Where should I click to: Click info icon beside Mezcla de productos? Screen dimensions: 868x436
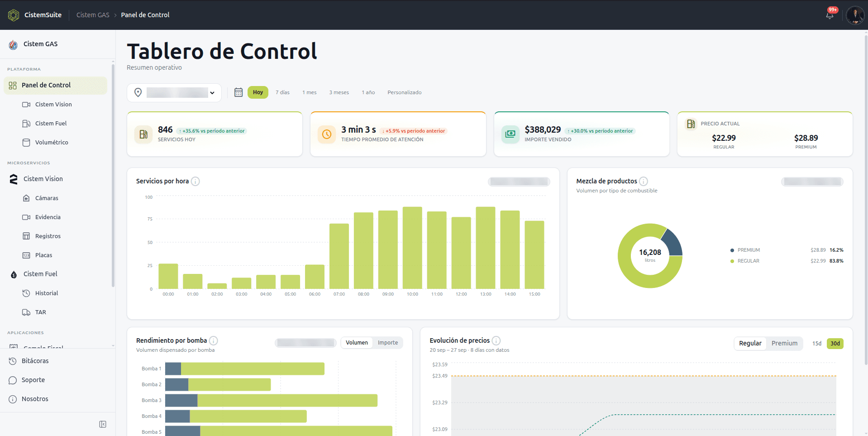click(644, 181)
